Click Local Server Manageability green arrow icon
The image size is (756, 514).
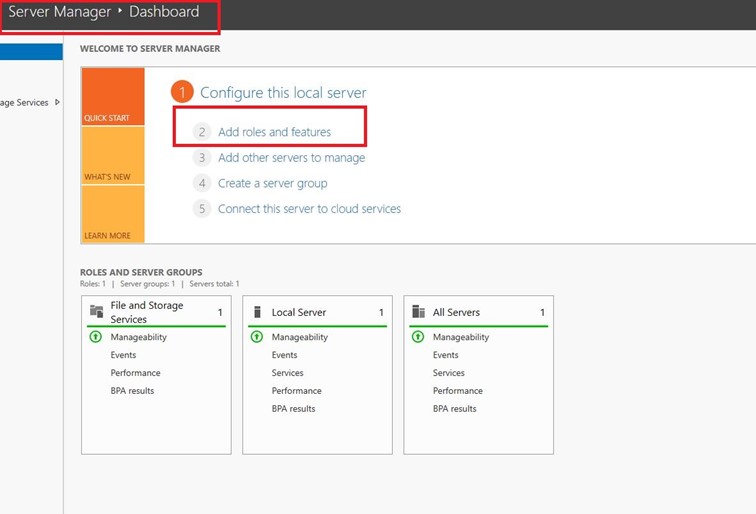pyautogui.click(x=256, y=337)
